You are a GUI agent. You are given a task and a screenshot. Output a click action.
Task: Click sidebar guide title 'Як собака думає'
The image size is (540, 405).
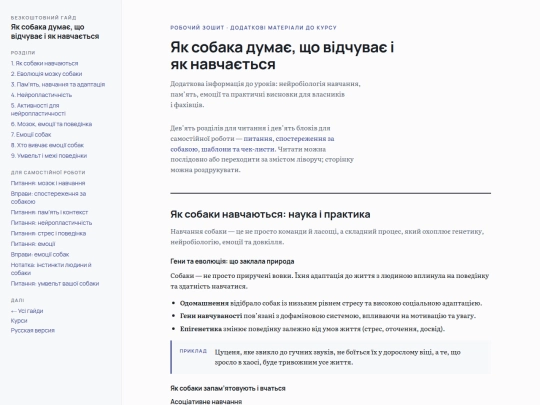pyautogui.click(x=55, y=32)
